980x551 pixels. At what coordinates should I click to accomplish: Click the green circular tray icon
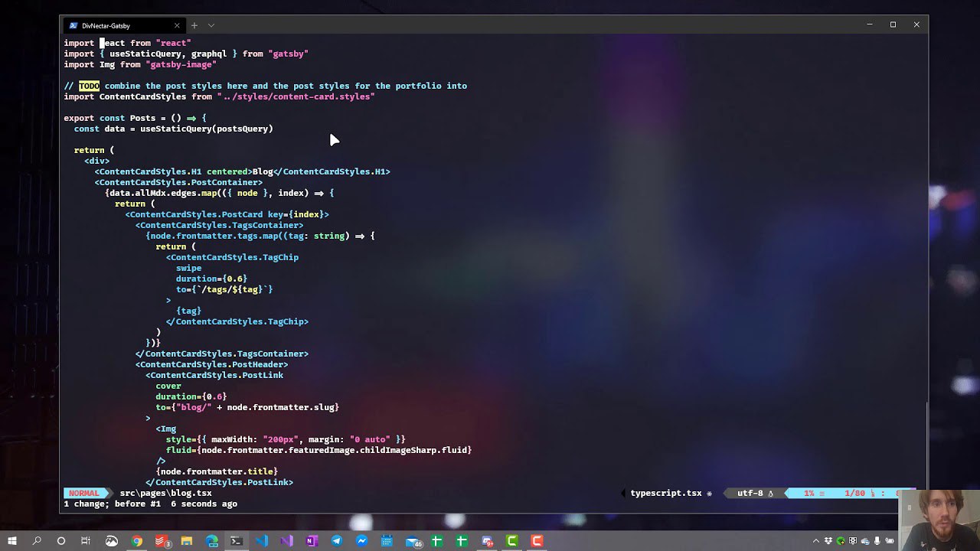click(840, 541)
